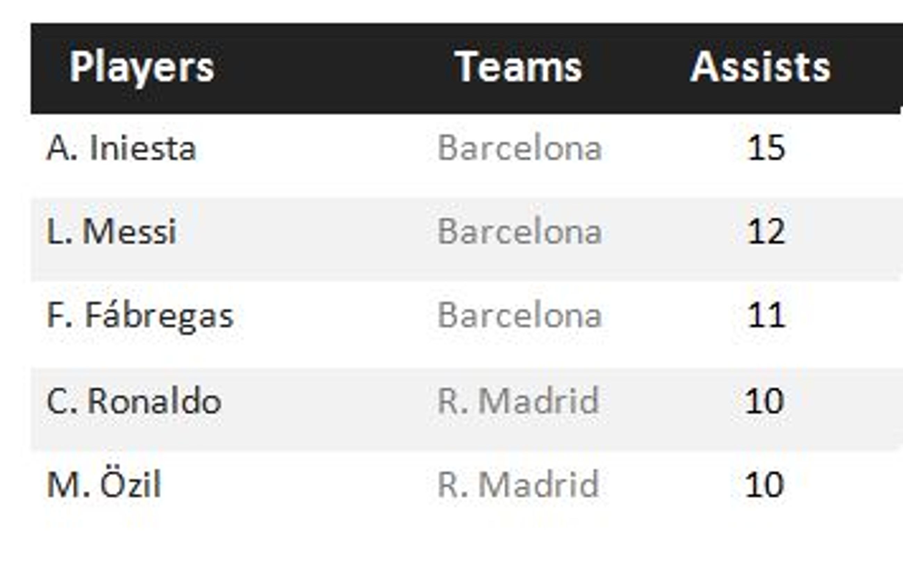Image resolution: width=903 pixels, height=588 pixels.
Task: Click empty space in Messi's shaded row
Action: pos(304,240)
